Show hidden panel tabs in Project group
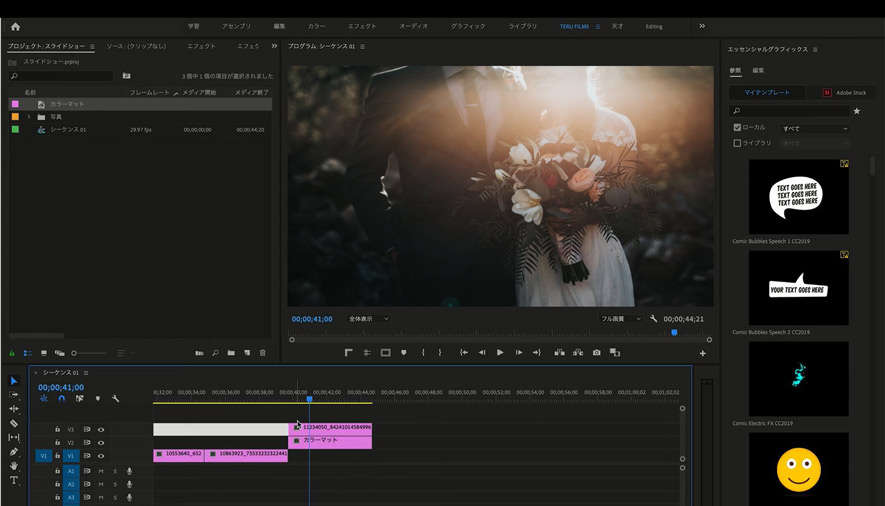The height and width of the screenshot is (506, 885). [x=274, y=46]
